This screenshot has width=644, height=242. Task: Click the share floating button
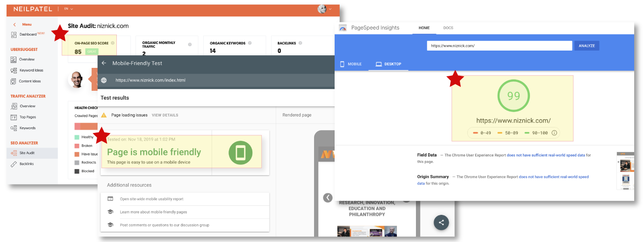(x=441, y=222)
